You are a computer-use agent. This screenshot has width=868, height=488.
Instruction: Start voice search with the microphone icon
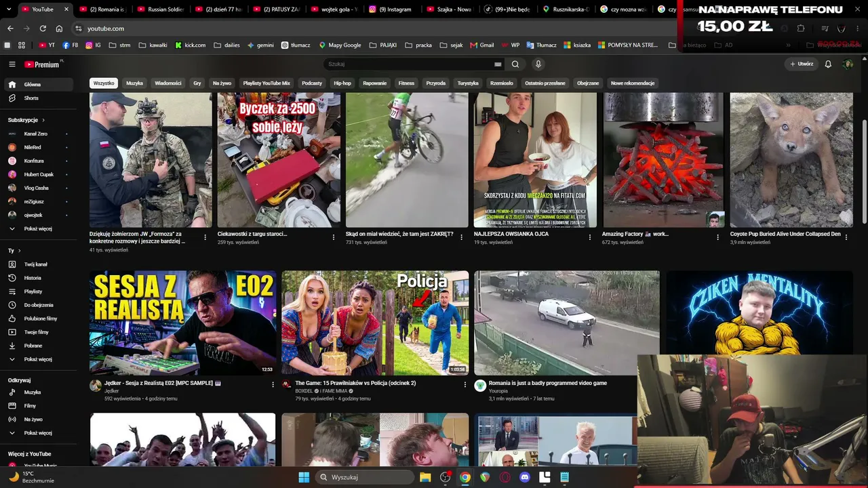pos(538,64)
